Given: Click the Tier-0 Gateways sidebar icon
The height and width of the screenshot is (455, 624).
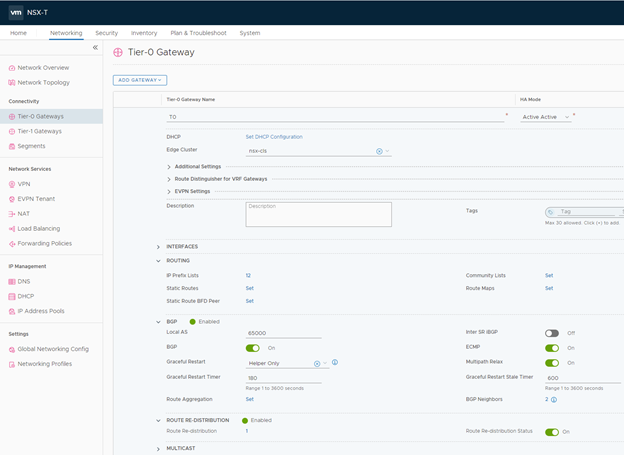Looking at the screenshot, I should 12,117.
